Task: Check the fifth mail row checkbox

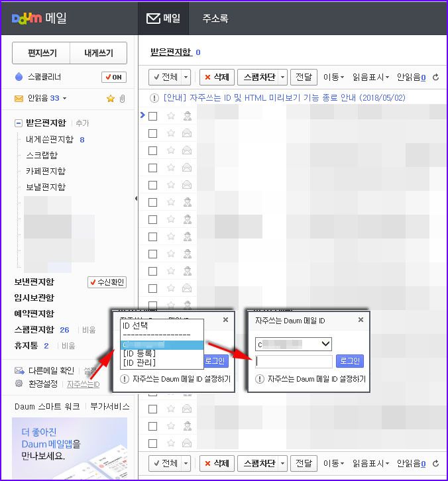Action: pyautogui.click(x=153, y=185)
